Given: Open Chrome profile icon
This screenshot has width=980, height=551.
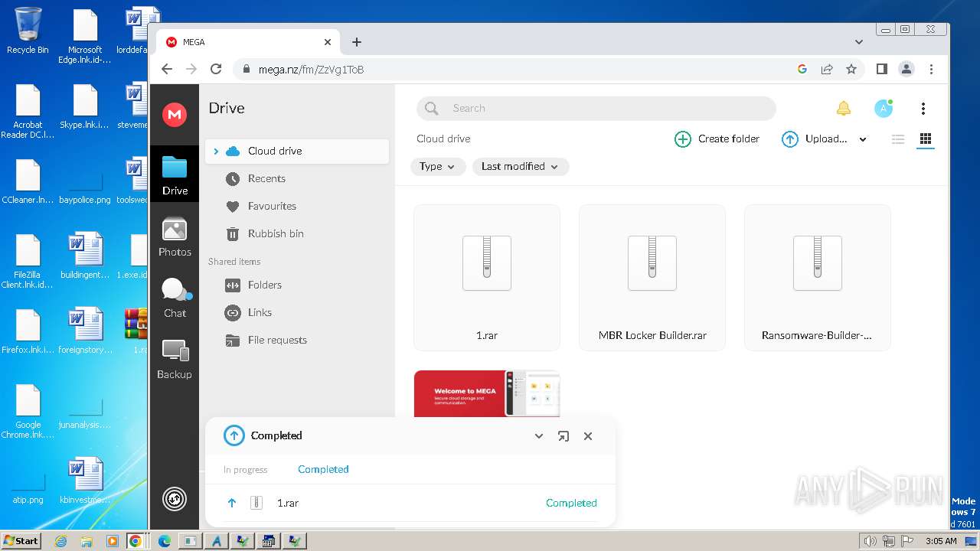Looking at the screenshot, I should coord(906,69).
